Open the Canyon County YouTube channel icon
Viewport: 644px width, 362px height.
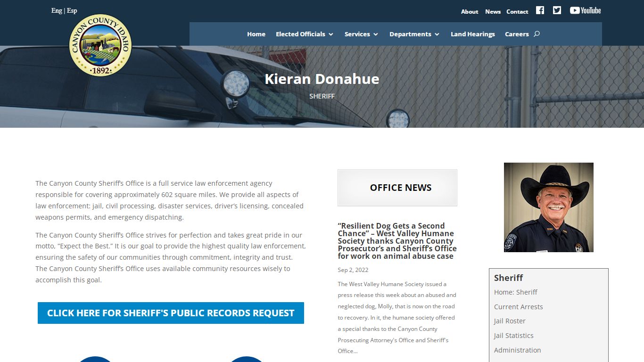(x=585, y=10)
